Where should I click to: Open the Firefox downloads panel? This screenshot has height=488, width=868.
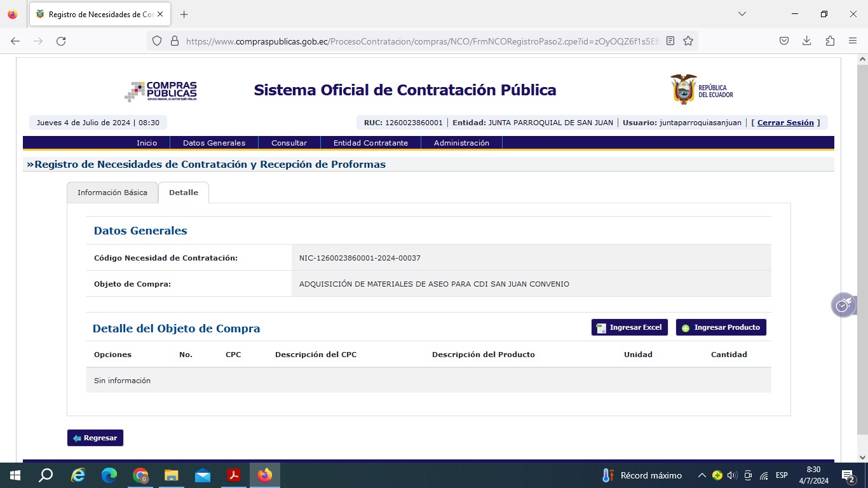(806, 41)
